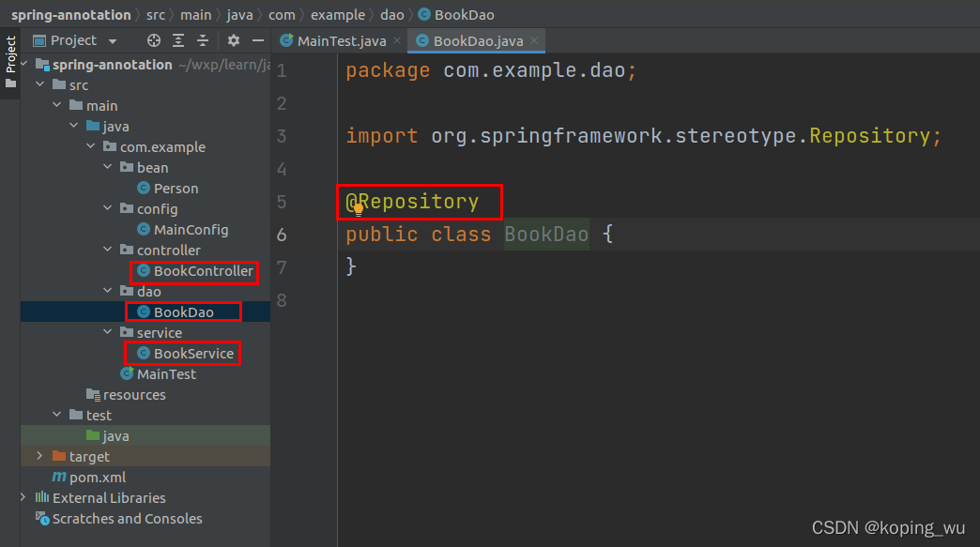Select the MainConfig class icon
The width and height of the screenshot is (980, 547).
(x=144, y=229)
